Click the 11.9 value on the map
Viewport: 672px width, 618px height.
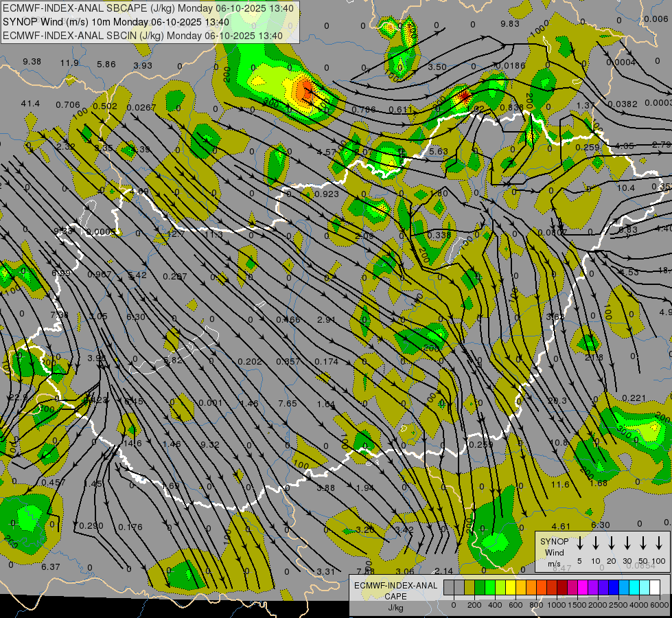pyautogui.click(x=69, y=63)
